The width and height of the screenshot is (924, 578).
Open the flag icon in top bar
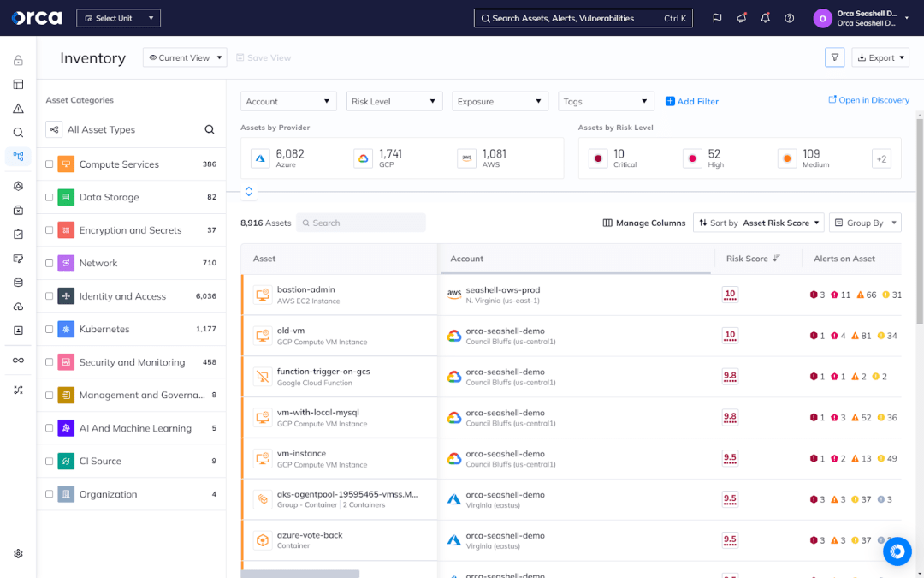point(717,18)
